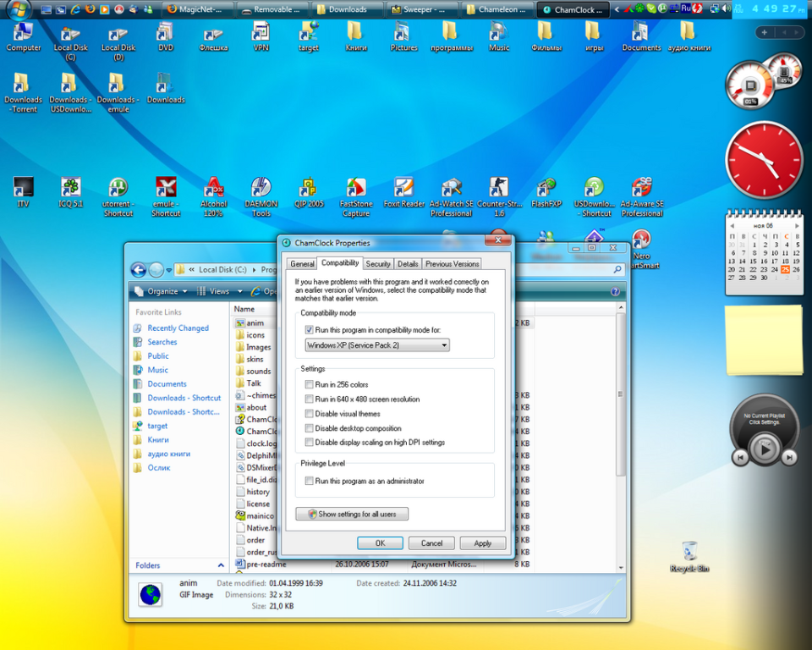Show hidden system tray icons arrow
812x650 pixels.
click(617, 8)
